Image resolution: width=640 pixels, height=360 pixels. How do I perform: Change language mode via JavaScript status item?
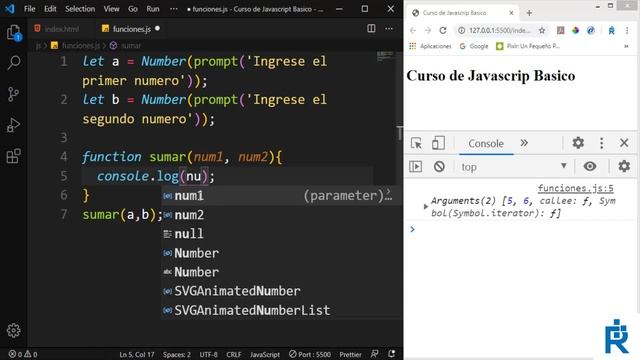point(265,354)
